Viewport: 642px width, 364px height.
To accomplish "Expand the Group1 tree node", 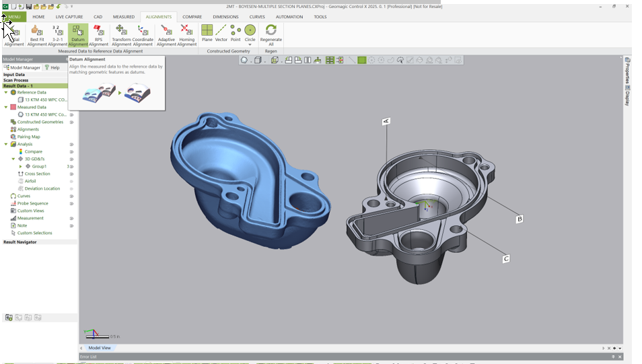I will pyautogui.click(x=20, y=166).
